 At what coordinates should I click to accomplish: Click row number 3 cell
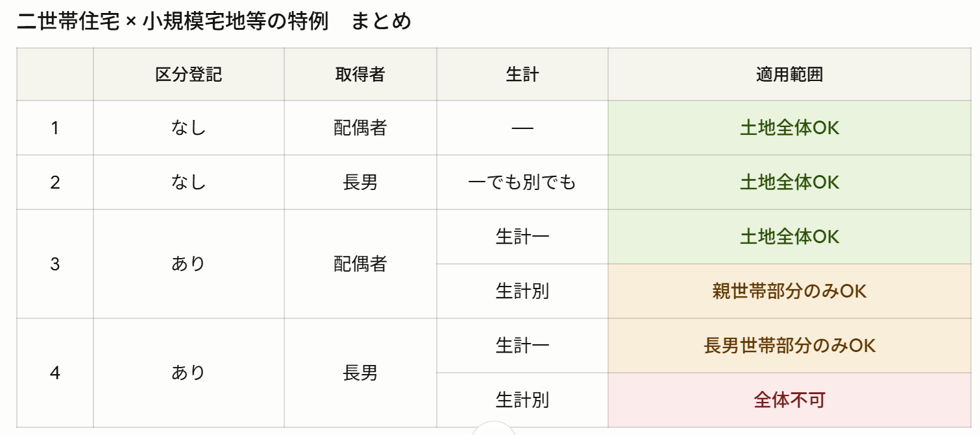click(55, 264)
